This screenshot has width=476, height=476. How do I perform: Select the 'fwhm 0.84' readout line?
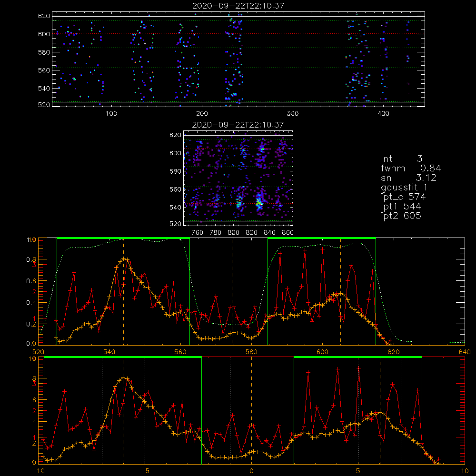(411, 168)
